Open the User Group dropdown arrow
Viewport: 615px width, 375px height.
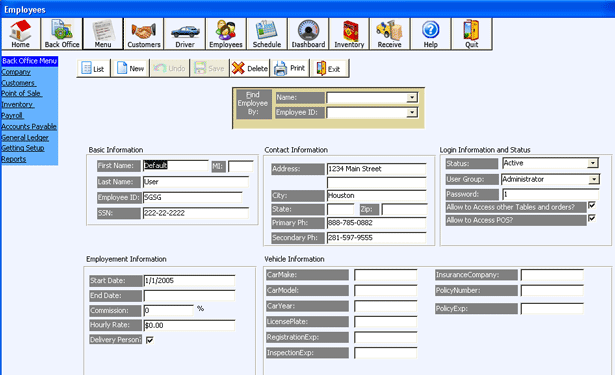(x=594, y=179)
